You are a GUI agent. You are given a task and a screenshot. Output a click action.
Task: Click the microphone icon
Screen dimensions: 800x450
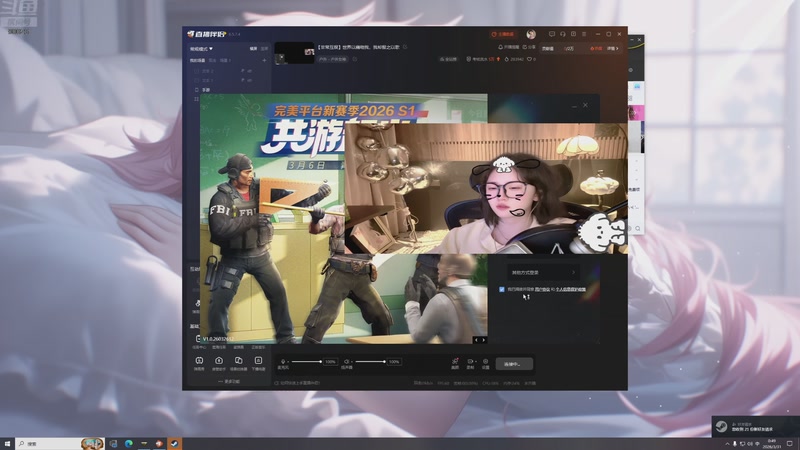[x=283, y=362]
